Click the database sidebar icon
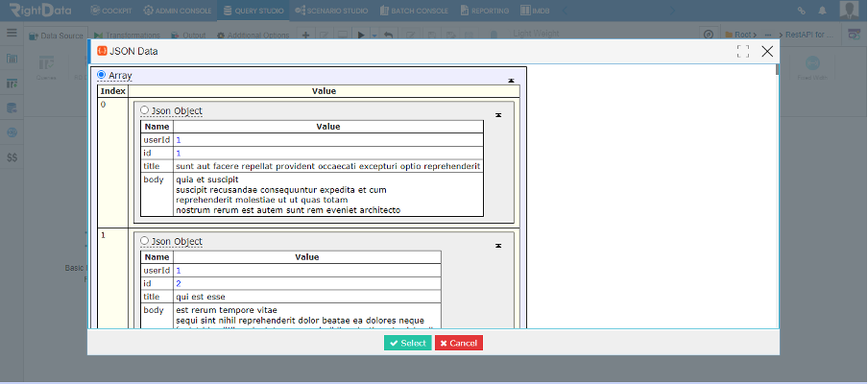Screen dimensions: 868x384 click(12, 108)
